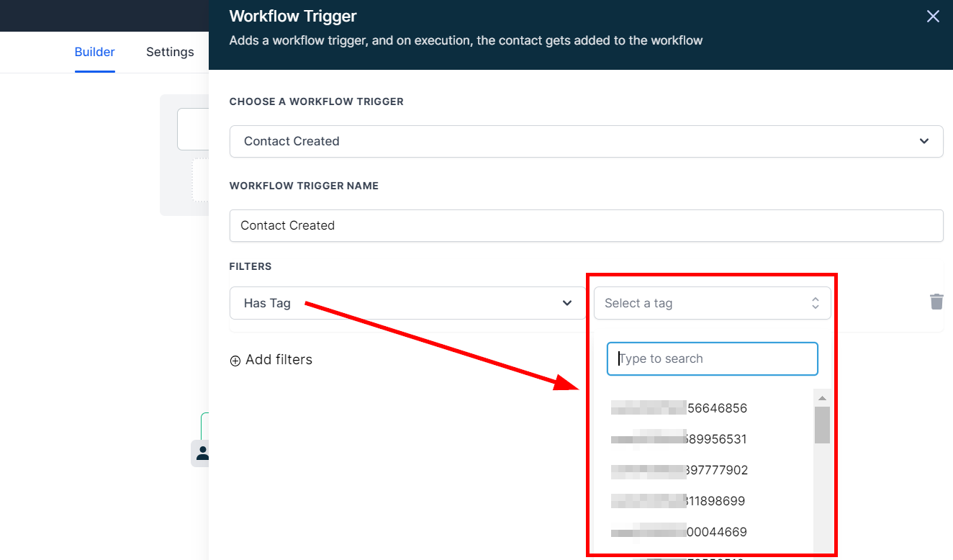
Task: Click the contact person icon on canvas
Action: 202,453
